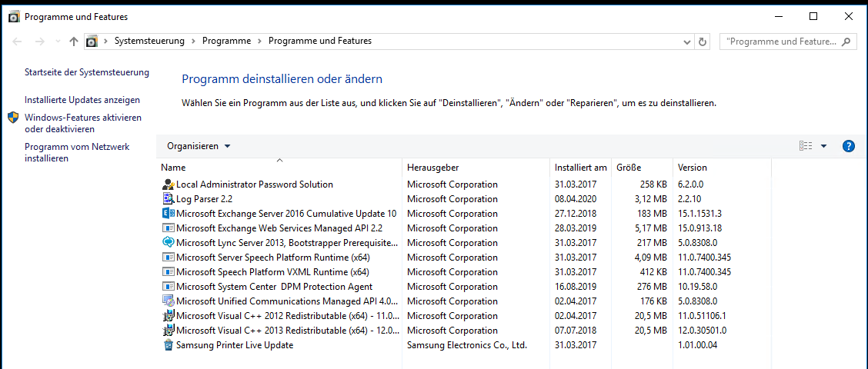This screenshot has height=369, width=868.
Task: Select Microsoft Exchange Server 2016 Cumulative Update 10
Action: click(286, 214)
